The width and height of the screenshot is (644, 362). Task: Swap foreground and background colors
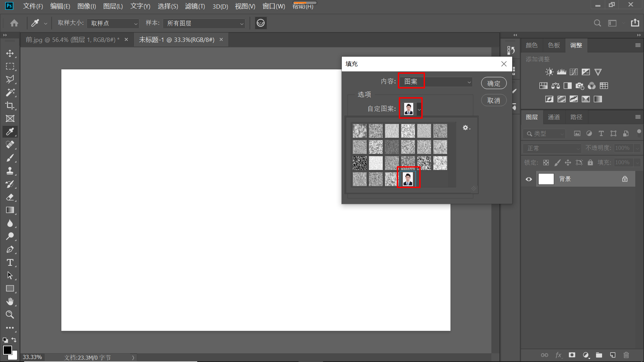coord(14,340)
